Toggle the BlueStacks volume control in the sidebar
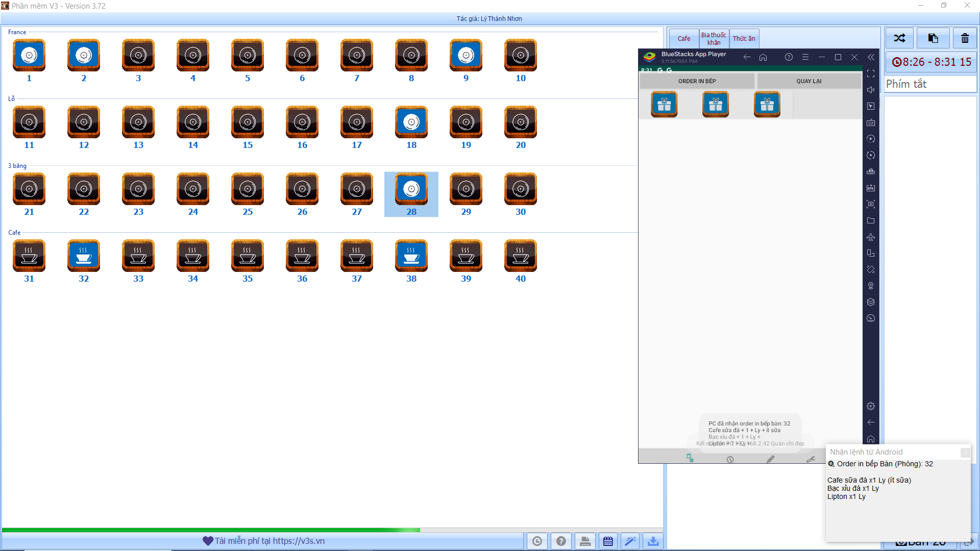 [871, 90]
